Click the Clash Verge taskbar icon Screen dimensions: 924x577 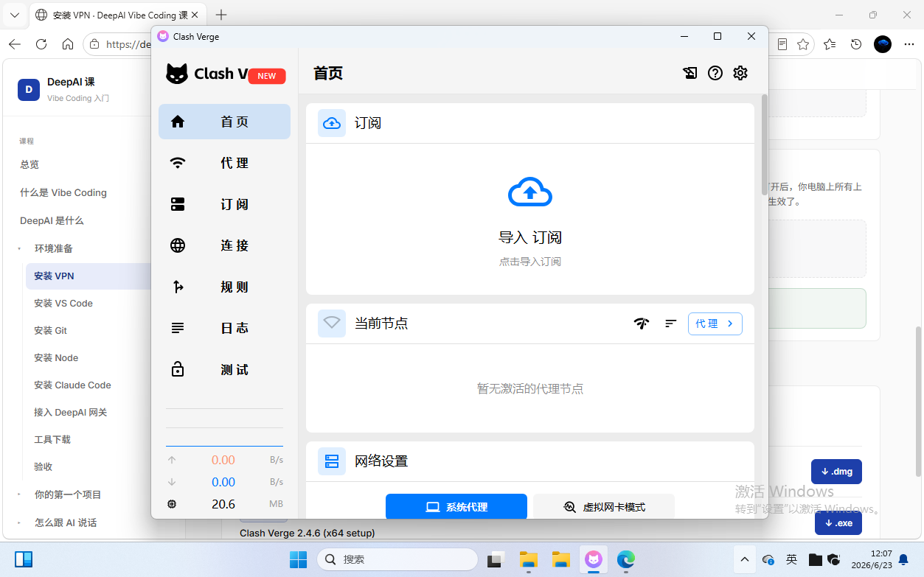coord(593,559)
